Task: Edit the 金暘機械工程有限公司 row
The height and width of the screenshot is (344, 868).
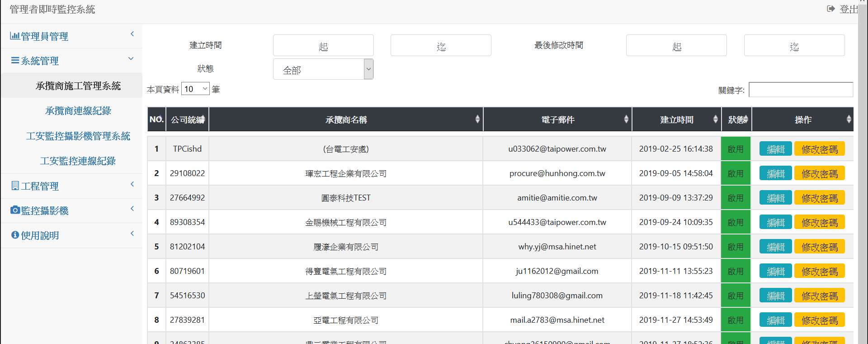Action: [x=776, y=222]
